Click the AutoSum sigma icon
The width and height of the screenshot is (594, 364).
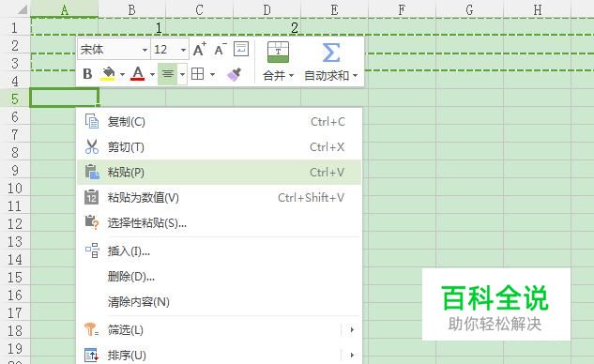point(330,53)
